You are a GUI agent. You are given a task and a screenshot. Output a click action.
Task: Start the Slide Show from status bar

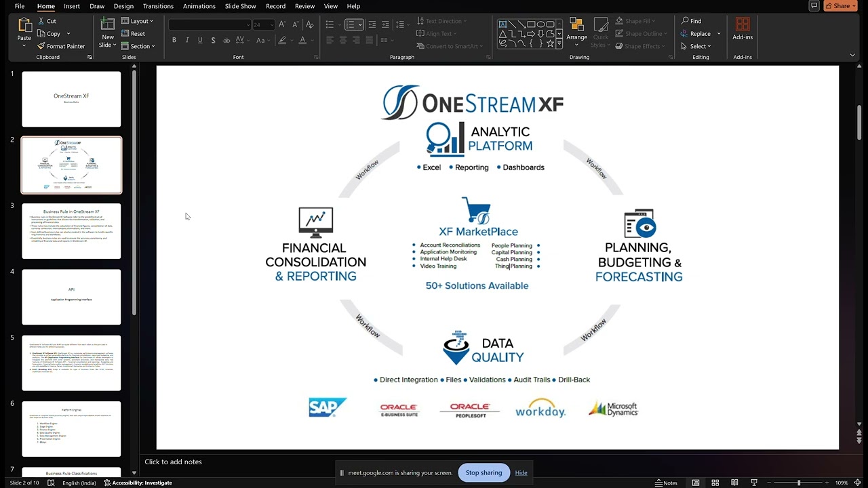[754, 483]
